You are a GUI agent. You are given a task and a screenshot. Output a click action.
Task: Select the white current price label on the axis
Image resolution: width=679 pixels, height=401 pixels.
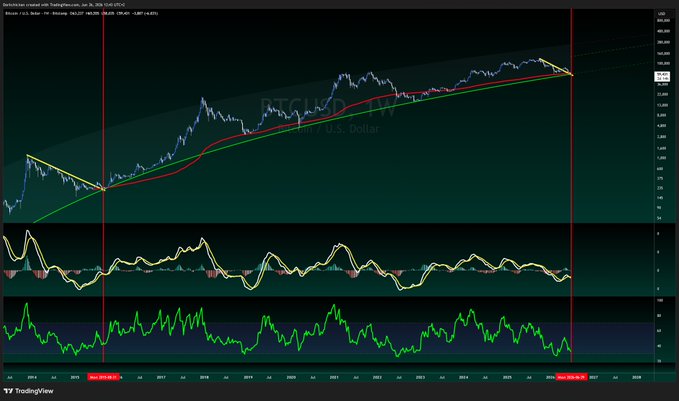(x=662, y=77)
